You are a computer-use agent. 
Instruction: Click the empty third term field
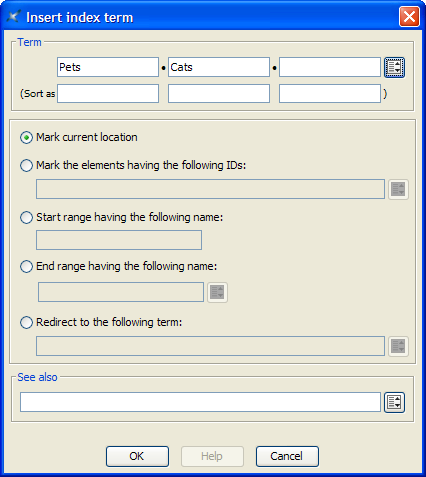pos(330,67)
